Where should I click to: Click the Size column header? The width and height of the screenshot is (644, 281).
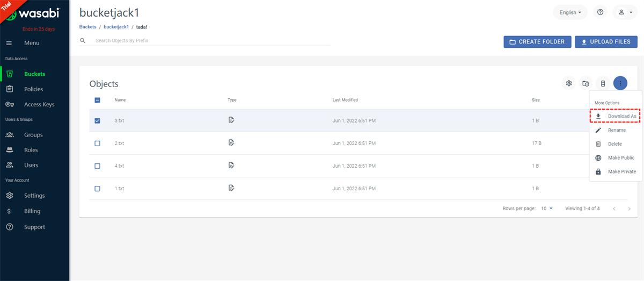pyautogui.click(x=536, y=100)
